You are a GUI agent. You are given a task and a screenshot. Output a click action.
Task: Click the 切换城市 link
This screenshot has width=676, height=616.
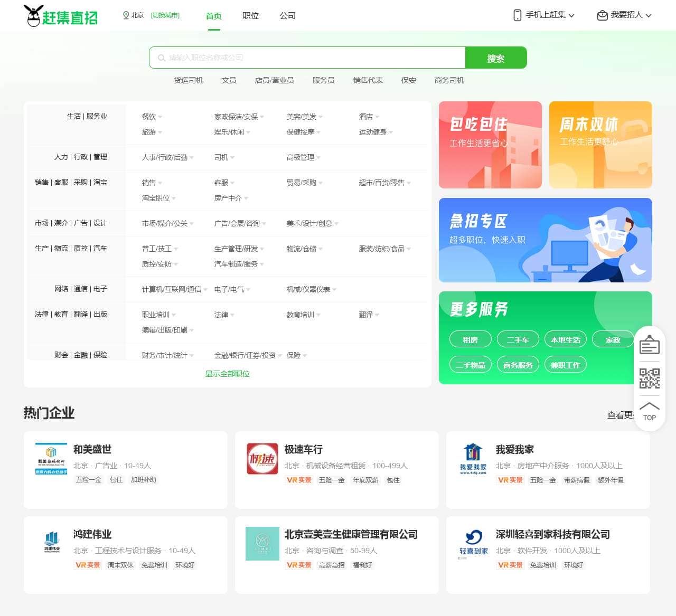165,15
